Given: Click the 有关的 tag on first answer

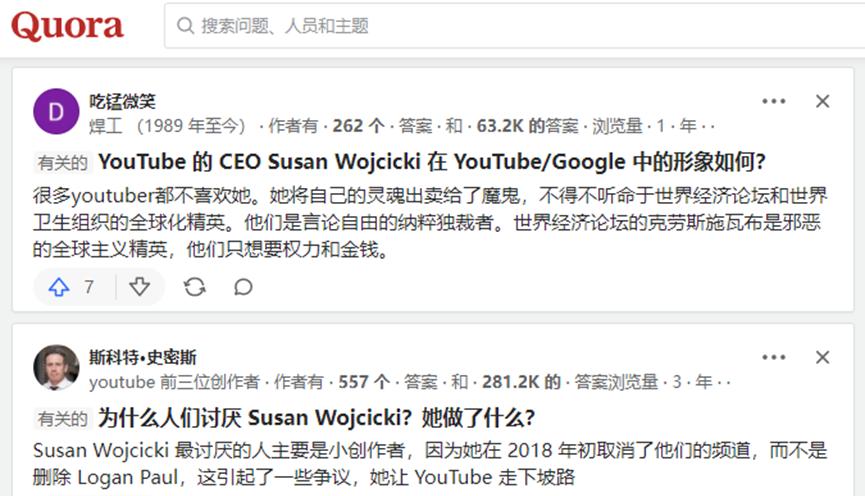Looking at the screenshot, I should [x=62, y=163].
